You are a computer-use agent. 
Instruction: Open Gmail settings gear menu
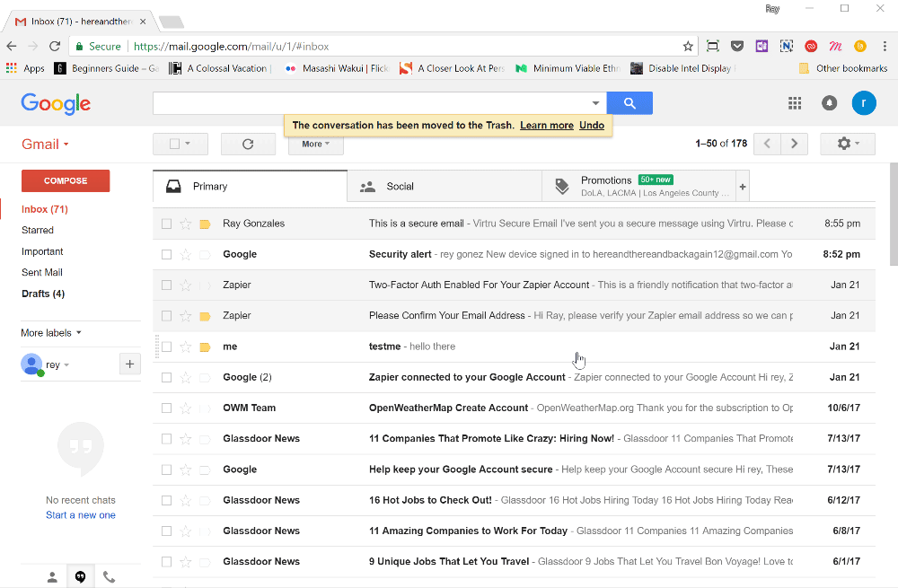click(848, 144)
